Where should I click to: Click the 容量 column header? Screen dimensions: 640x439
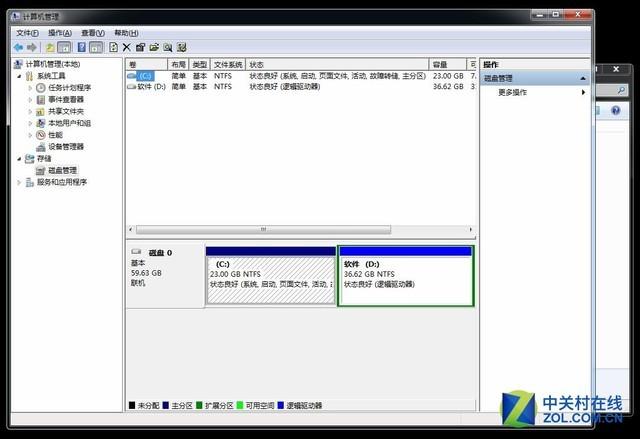point(440,64)
